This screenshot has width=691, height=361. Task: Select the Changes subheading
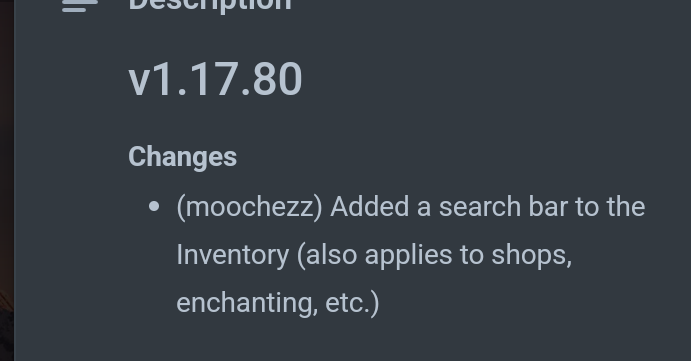point(182,157)
